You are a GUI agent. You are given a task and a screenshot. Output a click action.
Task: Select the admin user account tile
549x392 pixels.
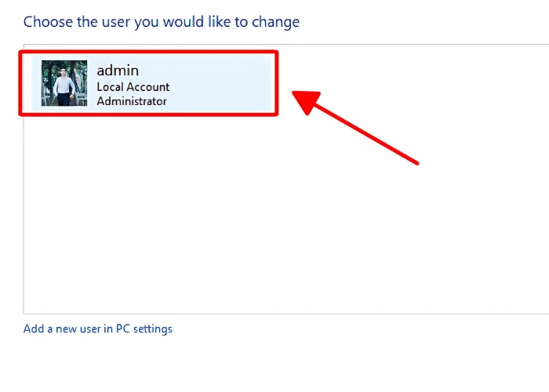pyautogui.click(x=149, y=83)
